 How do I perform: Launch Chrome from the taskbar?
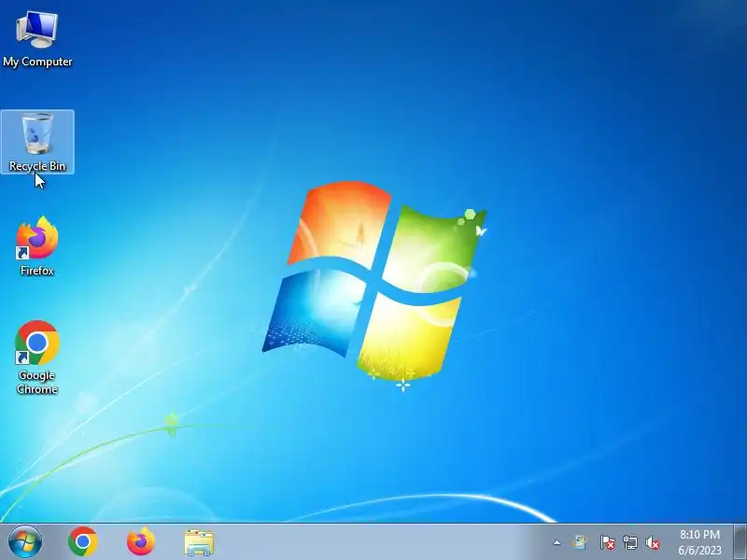(83, 542)
